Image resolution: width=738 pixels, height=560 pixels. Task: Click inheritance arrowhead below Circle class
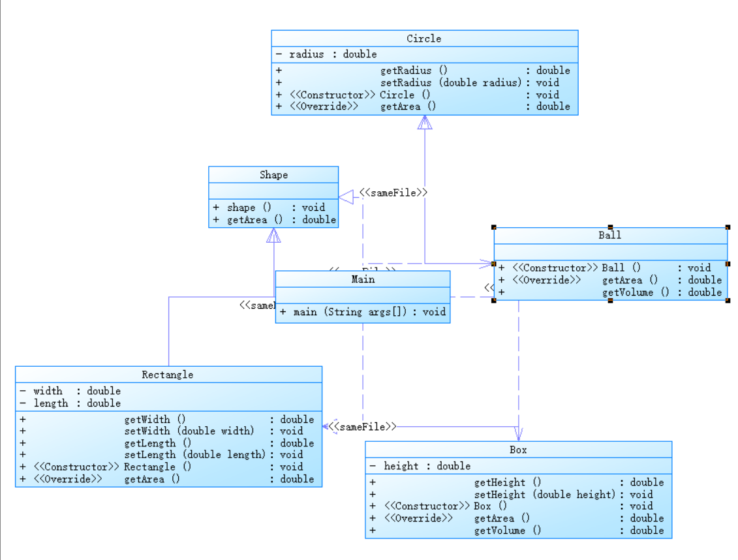tap(425, 123)
